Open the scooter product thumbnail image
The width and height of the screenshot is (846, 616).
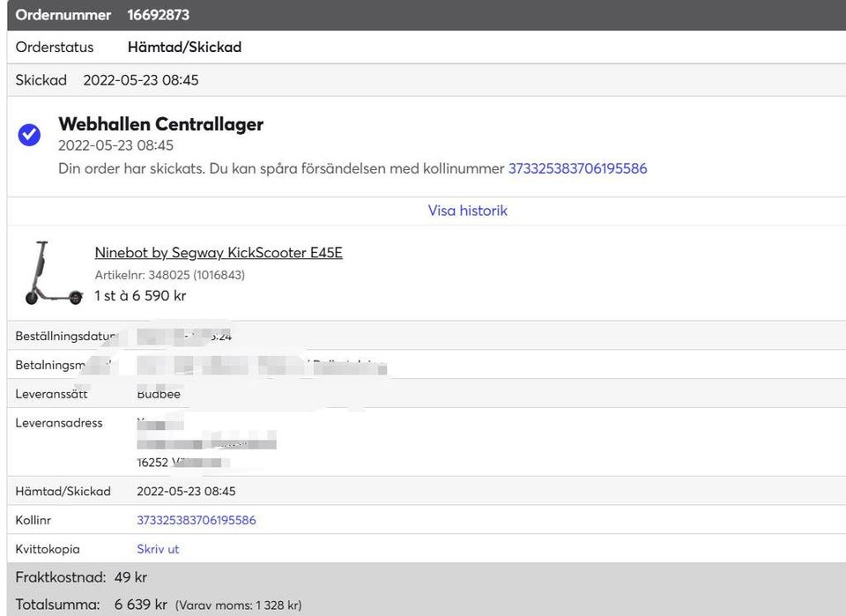(x=54, y=273)
